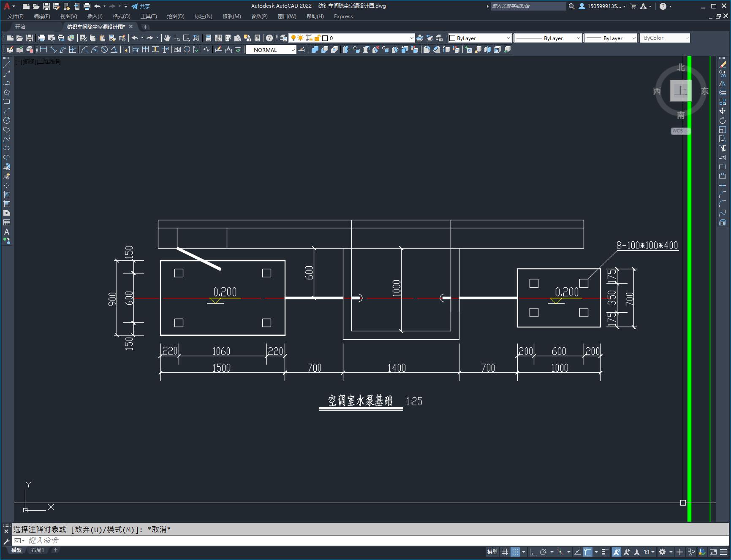
Task: Click the Diameter dimension tool
Action: [104, 50]
